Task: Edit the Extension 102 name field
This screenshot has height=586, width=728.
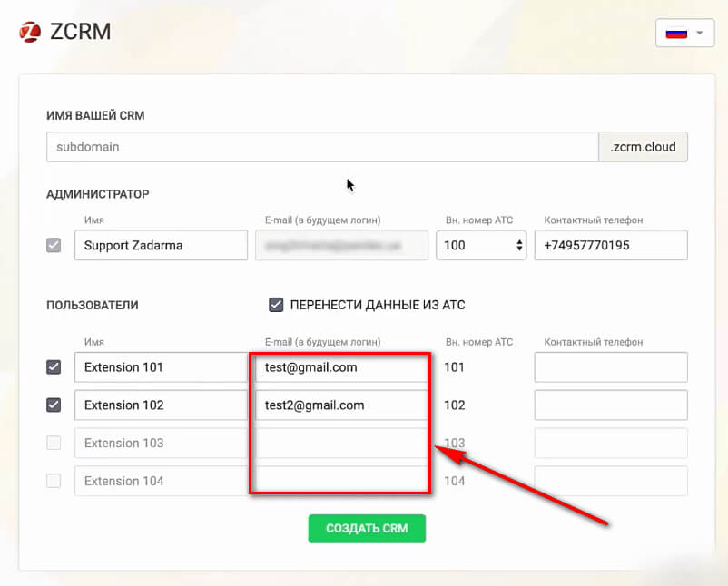Action: tap(161, 405)
